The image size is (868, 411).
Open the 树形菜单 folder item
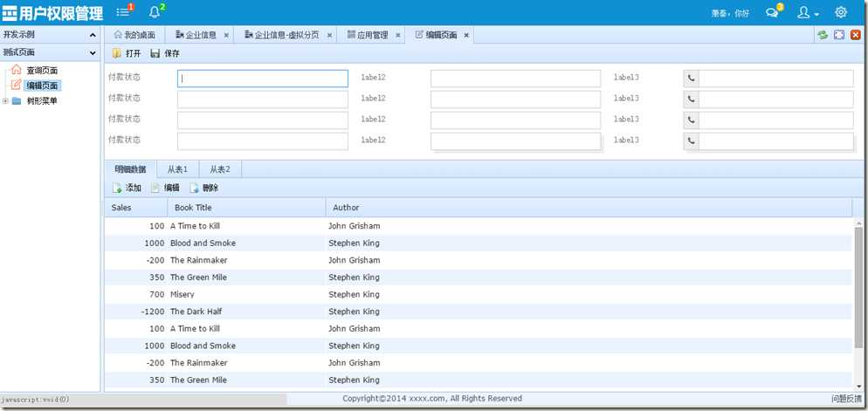pyautogui.click(x=42, y=100)
